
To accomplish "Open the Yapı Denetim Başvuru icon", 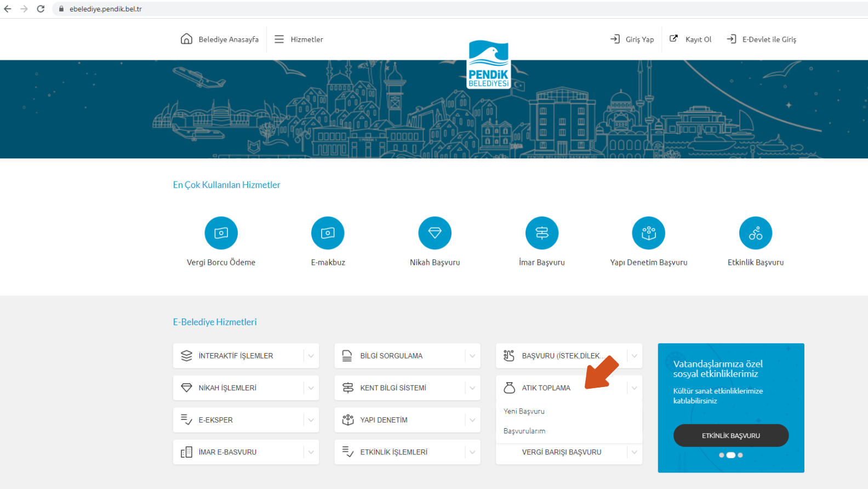I will pos(648,233).
